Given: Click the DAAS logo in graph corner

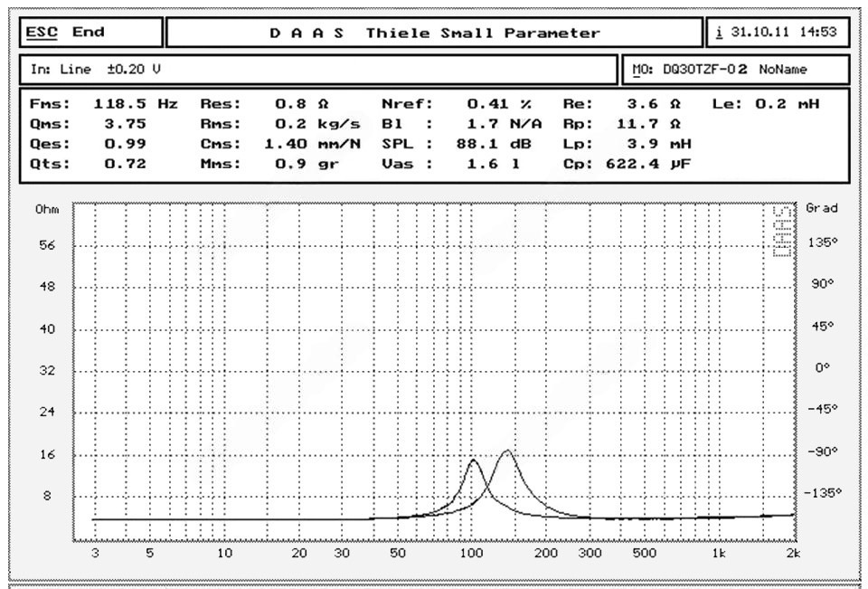Looking at the screenshot, I should (781, 232).
